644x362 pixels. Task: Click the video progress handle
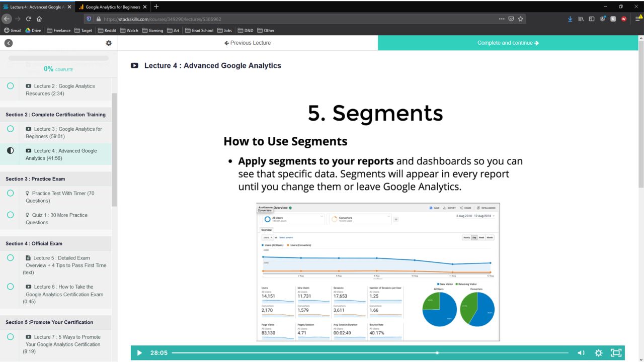click(437, 353)
